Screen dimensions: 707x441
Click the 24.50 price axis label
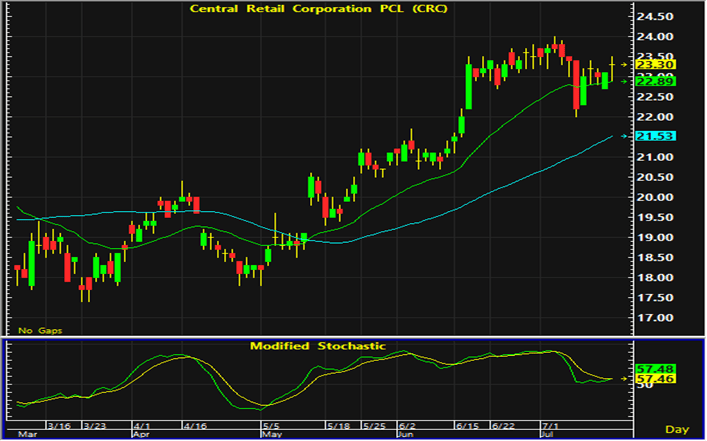(655, 17)
